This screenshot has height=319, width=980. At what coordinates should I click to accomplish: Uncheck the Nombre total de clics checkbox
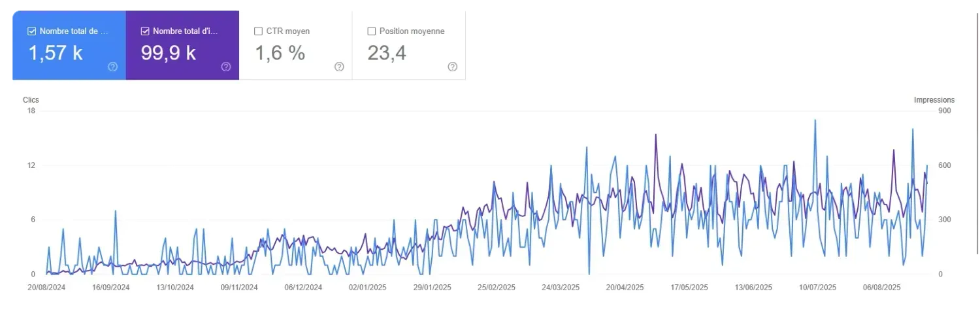coord(31,31)
